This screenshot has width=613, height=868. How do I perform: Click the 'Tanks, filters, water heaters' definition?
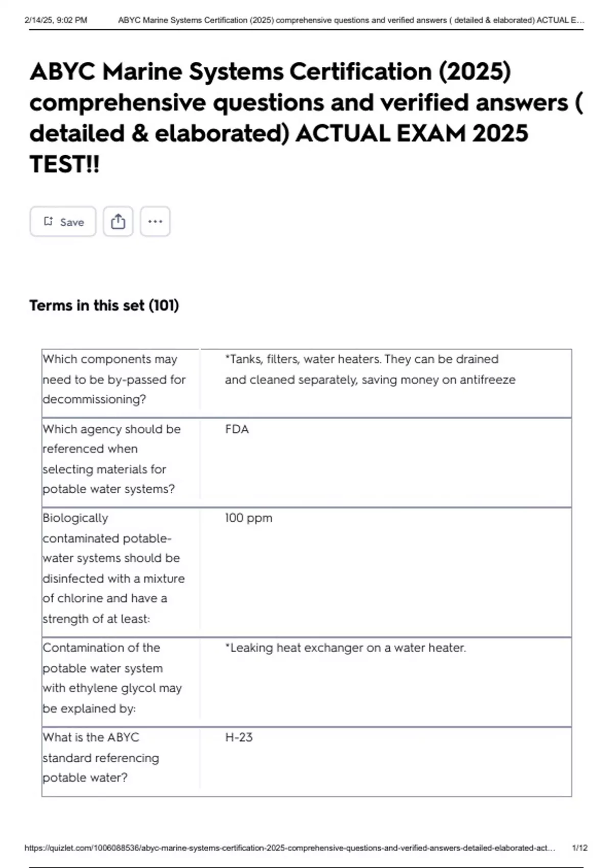(x=370, y=369)
